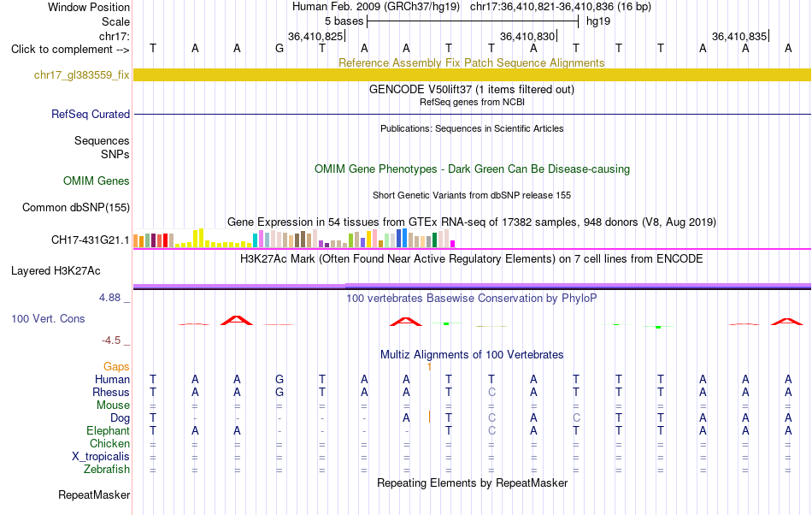Click the 'G' base in complement sequence row
The image size is (812, 515).
279,49
